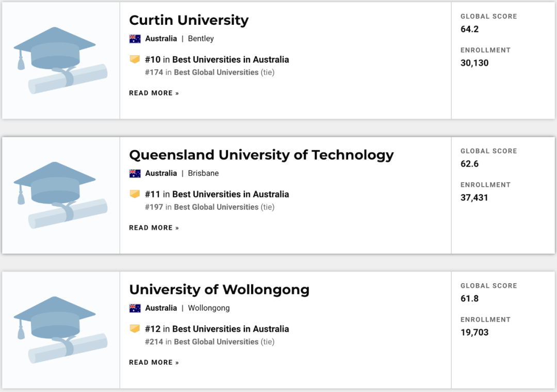557x392 pixels.
Task: Open the Queensland University of Technology title link
Action: (x=261, y=155)
